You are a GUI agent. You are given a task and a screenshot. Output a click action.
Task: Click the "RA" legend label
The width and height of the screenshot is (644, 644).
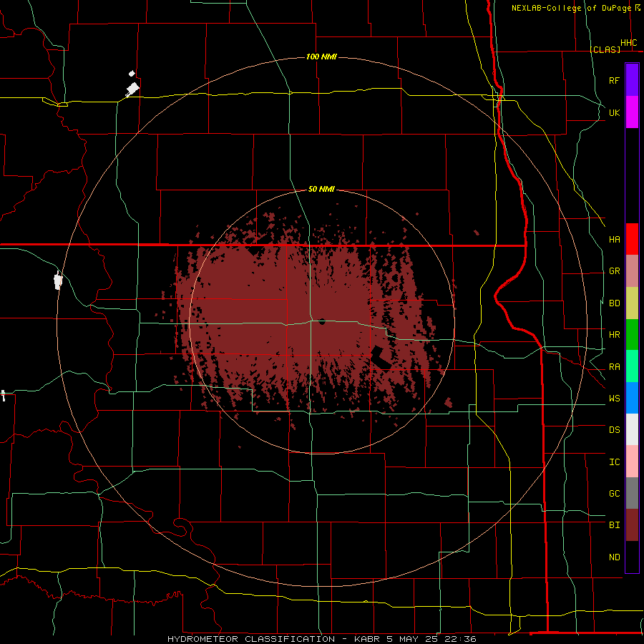[614, 367]
